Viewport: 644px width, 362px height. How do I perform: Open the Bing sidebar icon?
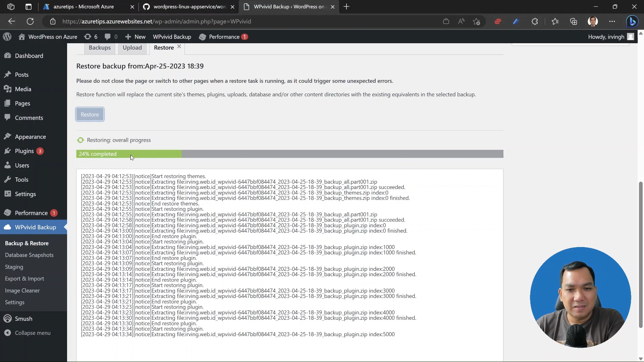pos(632,21)
